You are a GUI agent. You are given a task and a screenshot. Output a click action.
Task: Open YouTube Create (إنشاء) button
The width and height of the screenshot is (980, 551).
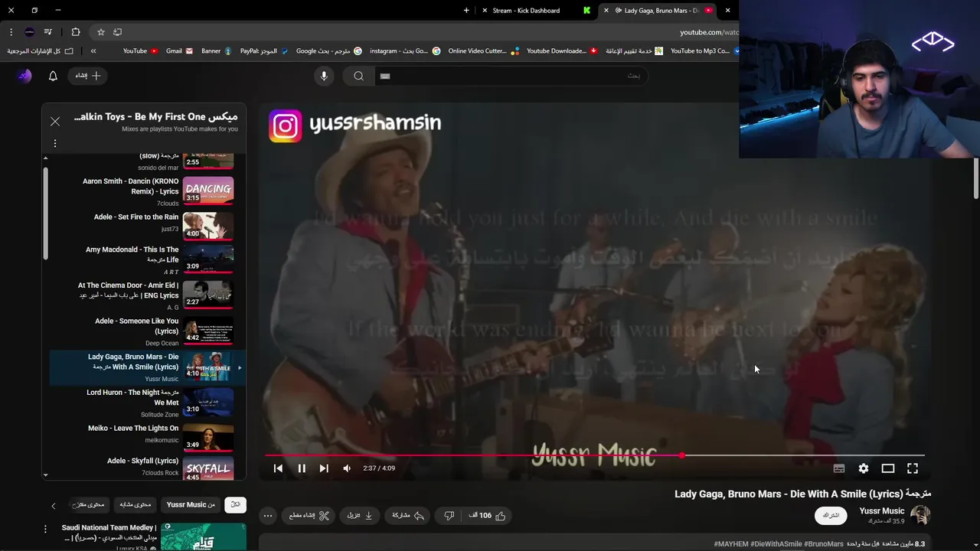click(x=88, y=76)
